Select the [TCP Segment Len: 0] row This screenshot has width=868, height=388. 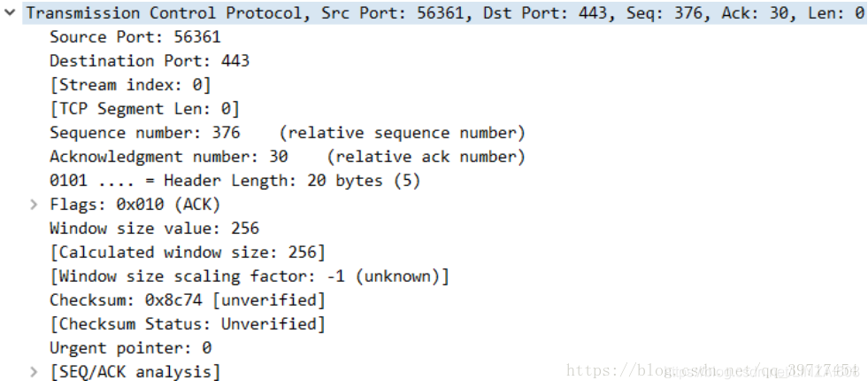(x=144, y=109)
